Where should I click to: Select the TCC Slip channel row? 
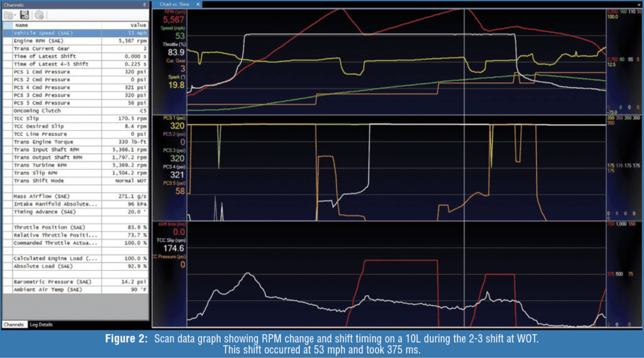coord(75,118)
